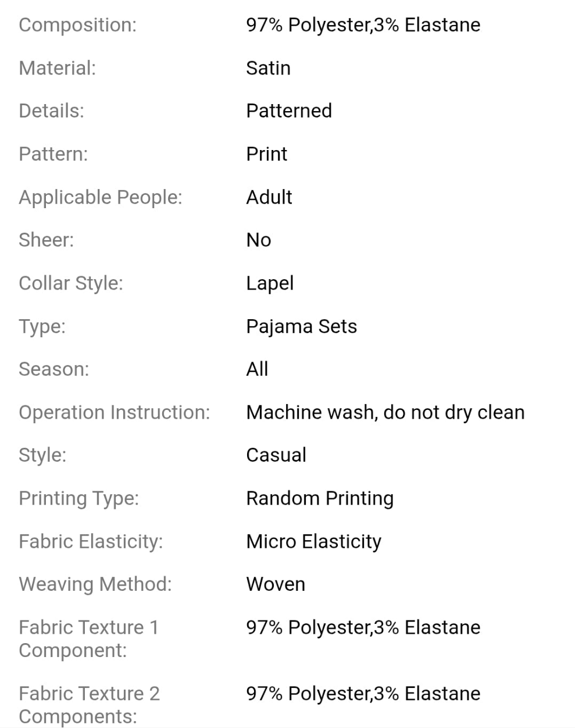This screenshot has height=728, width=575.
Task: Click the Operation Instruction label
Action: point(114,412)
